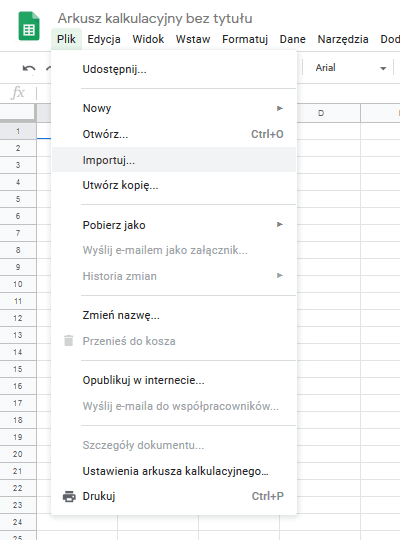Open Ustawienia arkusza kalkulacyjnego...
This screenshot has height=540, width=400.
174,471
